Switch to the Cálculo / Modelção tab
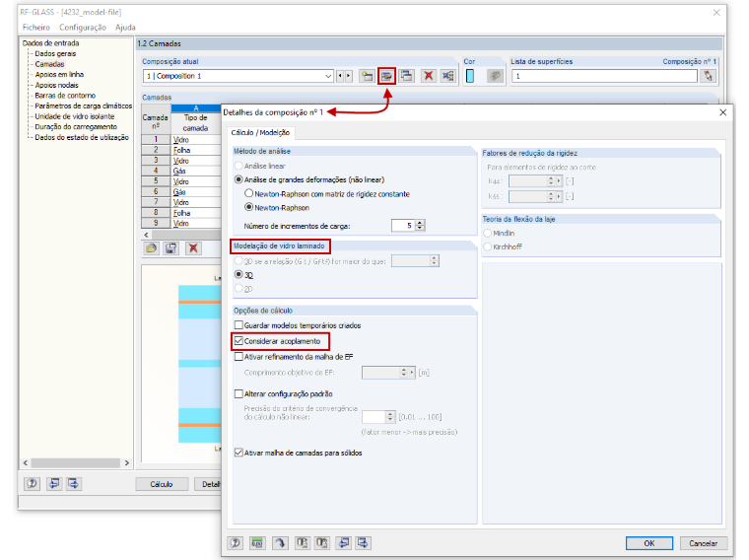Image resolution: width=749 pixels, height=560 pixels. (260, 132)
